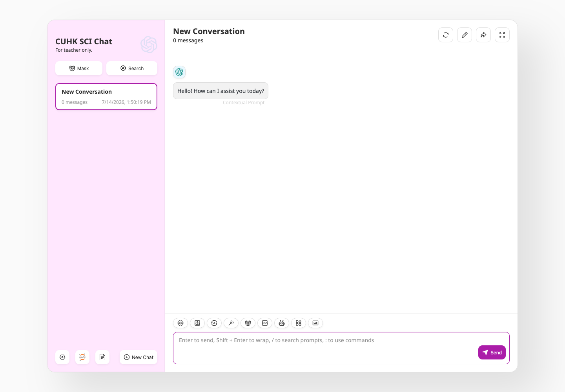Open sidebar settings hexagon icon

[62, 357]
